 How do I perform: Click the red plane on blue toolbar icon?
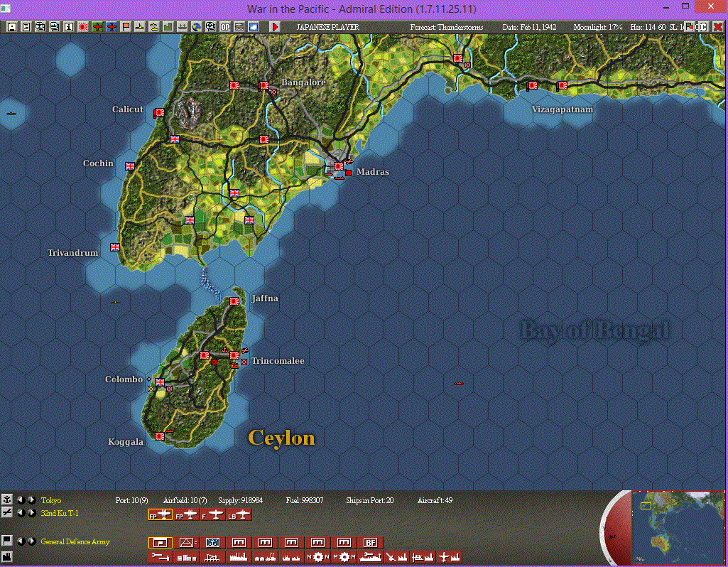click(112, 27)
